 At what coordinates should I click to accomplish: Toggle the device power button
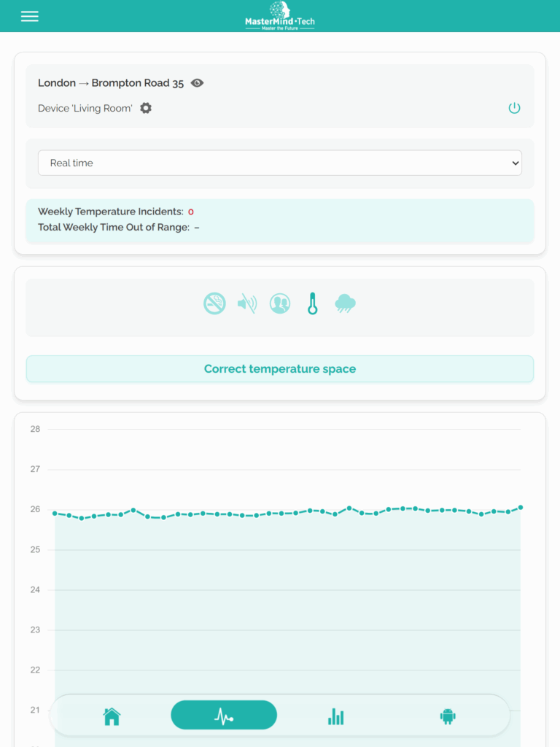tap(514, 108)
